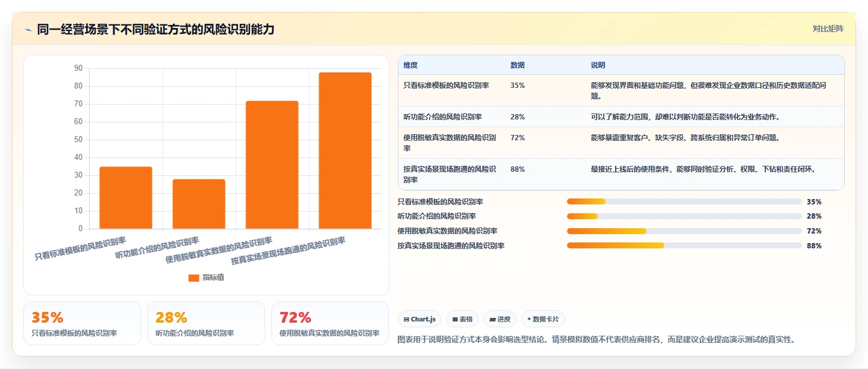The width and height of the screenshot is (868, 369).
Task: Select the 进度 tag
Action: [x=500, y=319]
